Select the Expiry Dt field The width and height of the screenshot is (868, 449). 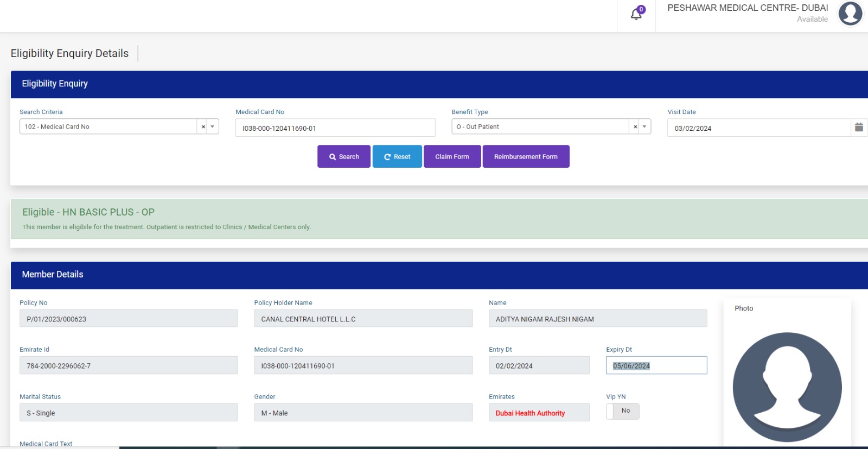coord(656,365)
